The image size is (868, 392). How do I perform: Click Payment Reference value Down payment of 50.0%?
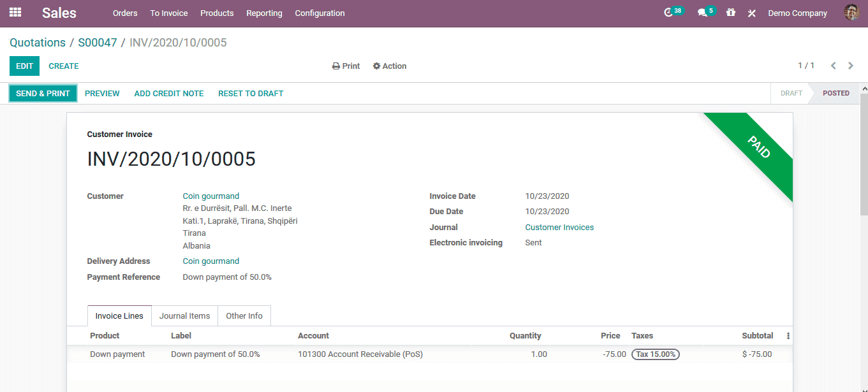coord(227,277)
